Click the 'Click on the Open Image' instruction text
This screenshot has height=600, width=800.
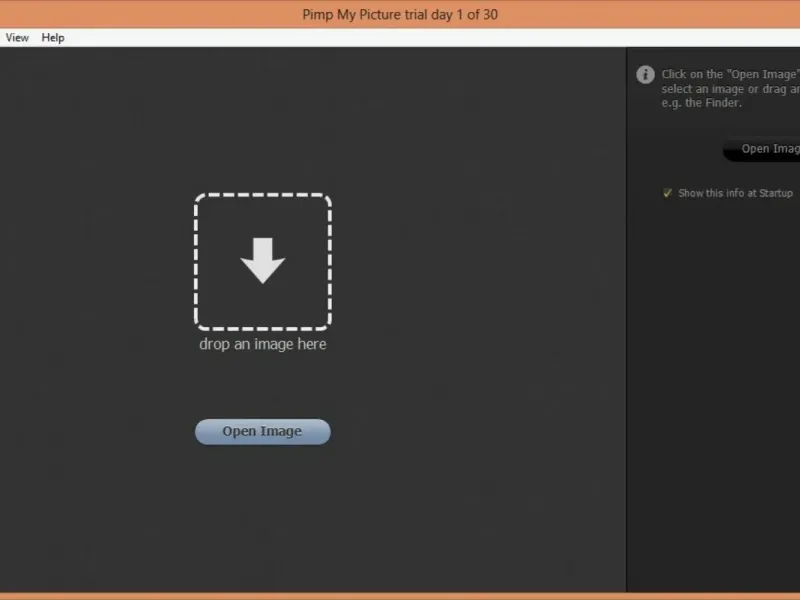[731, 88]
